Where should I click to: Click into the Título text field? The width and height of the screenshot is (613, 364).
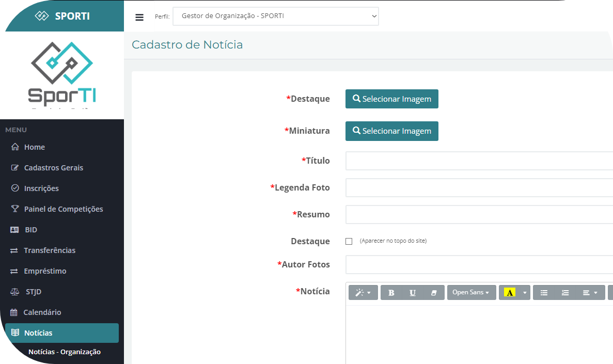click(x=479, y=161)
